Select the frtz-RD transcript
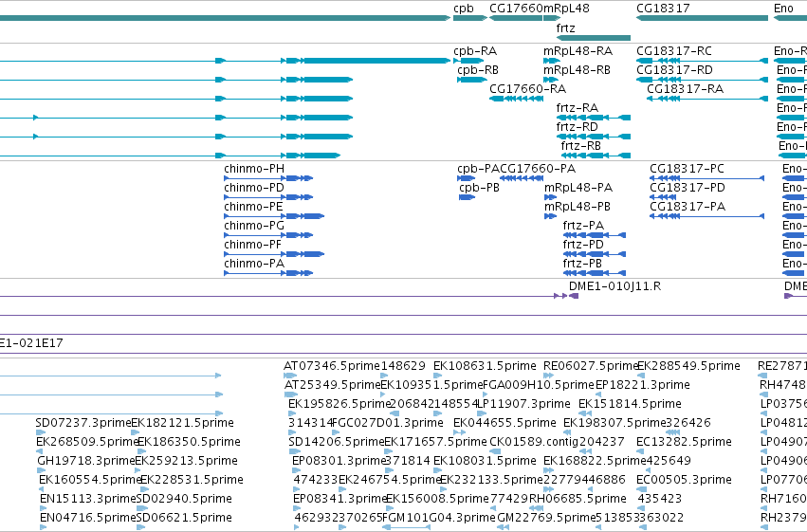The image size is (807, 532). [x=594, y=137]
